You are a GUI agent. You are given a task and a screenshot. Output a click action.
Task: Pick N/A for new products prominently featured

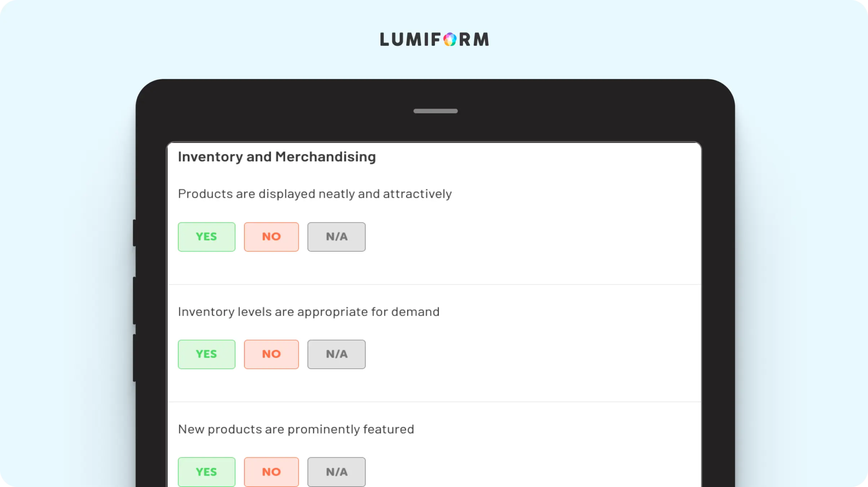tap(337, 472)
